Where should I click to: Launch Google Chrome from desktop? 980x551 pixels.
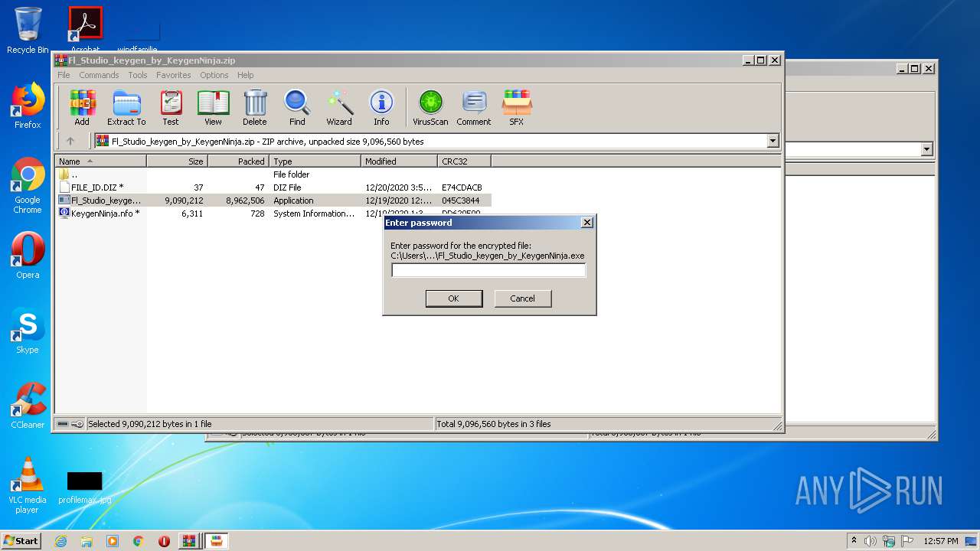pos(28,185)
